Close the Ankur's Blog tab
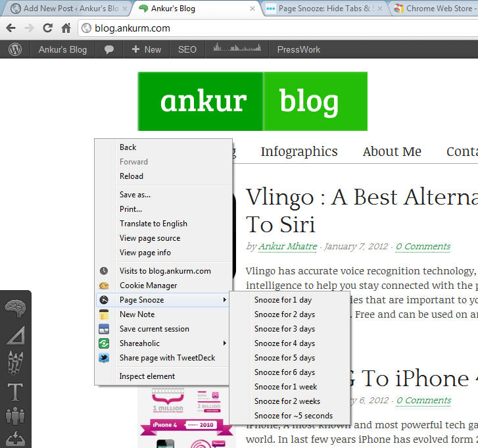This screenshot has height=448, width=478. pos(252,9)
